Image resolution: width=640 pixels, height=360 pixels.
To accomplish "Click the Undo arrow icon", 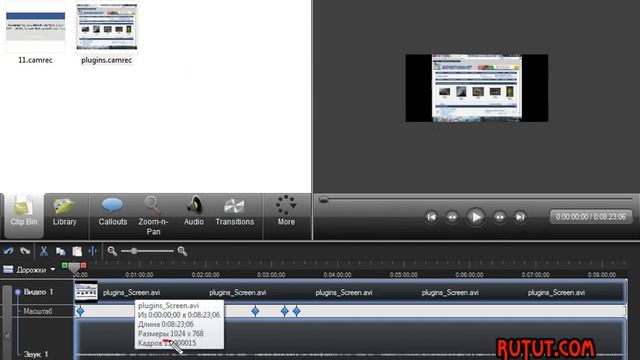I will point(9,251).
